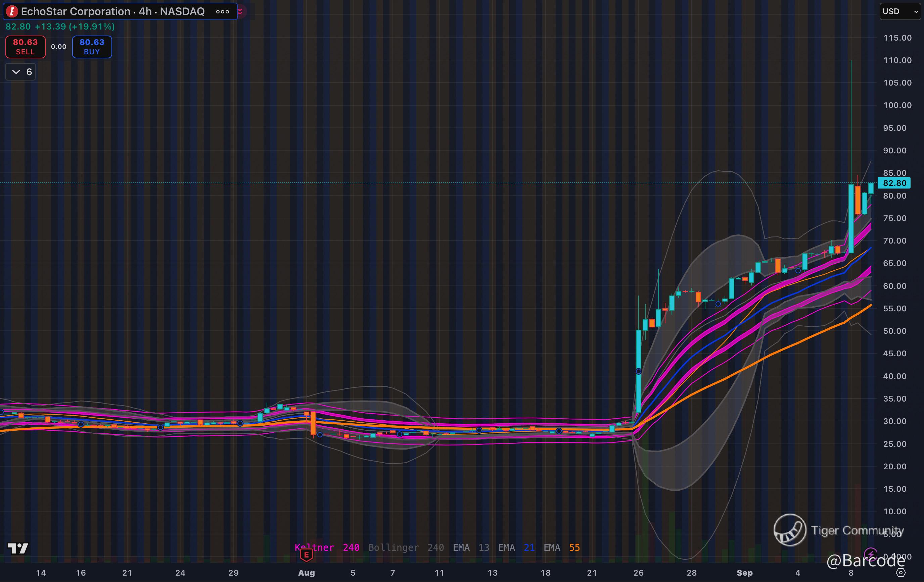Click the EchoStar red logo icon
The width and height of the screenshot is (924, 582).
point(12,11)
